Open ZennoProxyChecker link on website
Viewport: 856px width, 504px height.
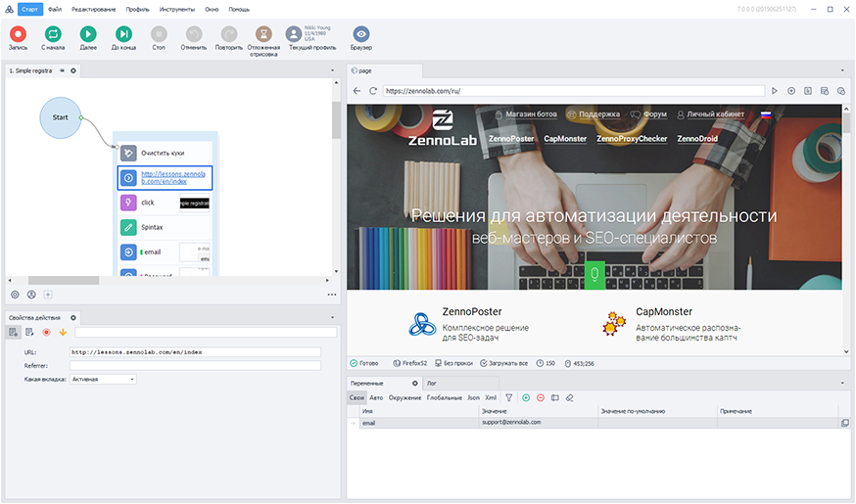pos(632,139)
